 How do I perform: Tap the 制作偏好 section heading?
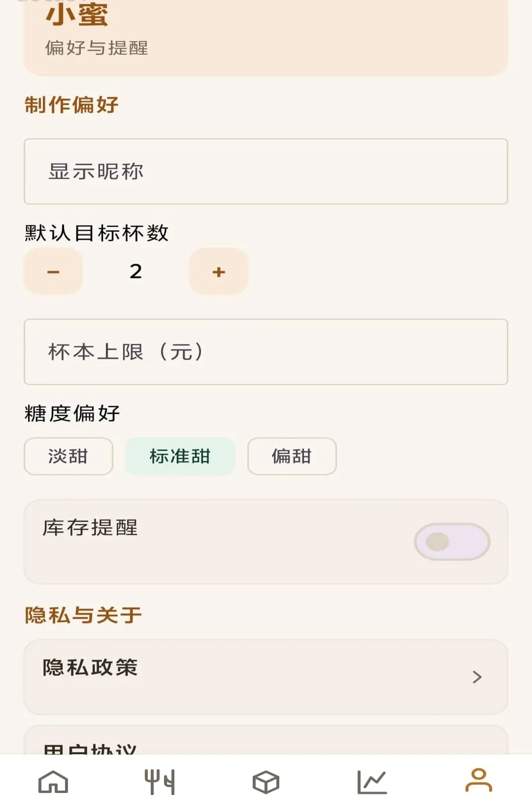pyautogui.click(x=72, y=104)
